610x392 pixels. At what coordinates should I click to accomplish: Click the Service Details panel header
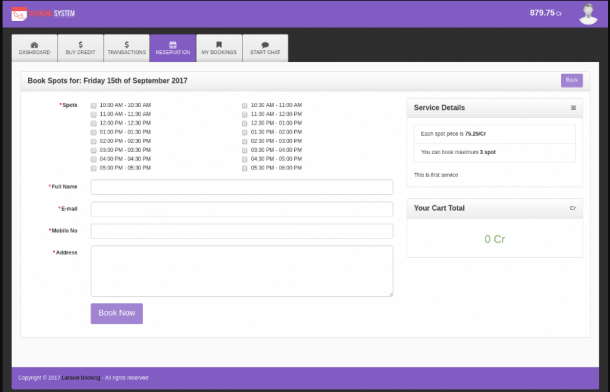pos(494,108)
